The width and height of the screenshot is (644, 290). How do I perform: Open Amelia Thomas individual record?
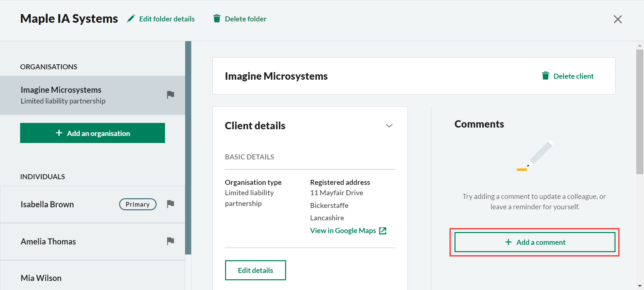[48, 241]
